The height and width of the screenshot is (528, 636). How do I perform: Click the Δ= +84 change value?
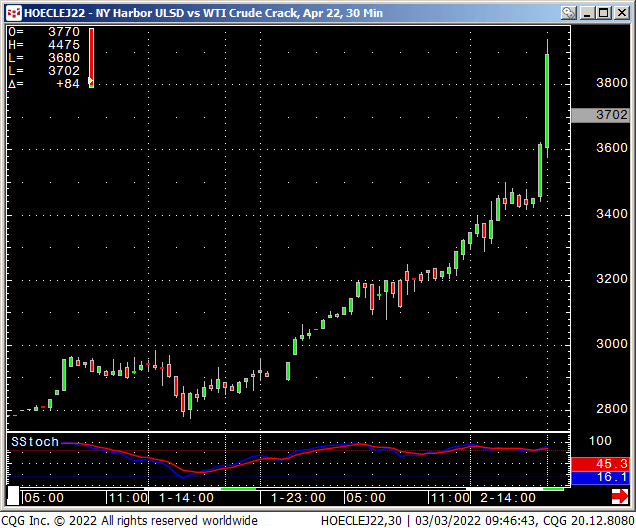pyautogui.click(x=44, y=84)
